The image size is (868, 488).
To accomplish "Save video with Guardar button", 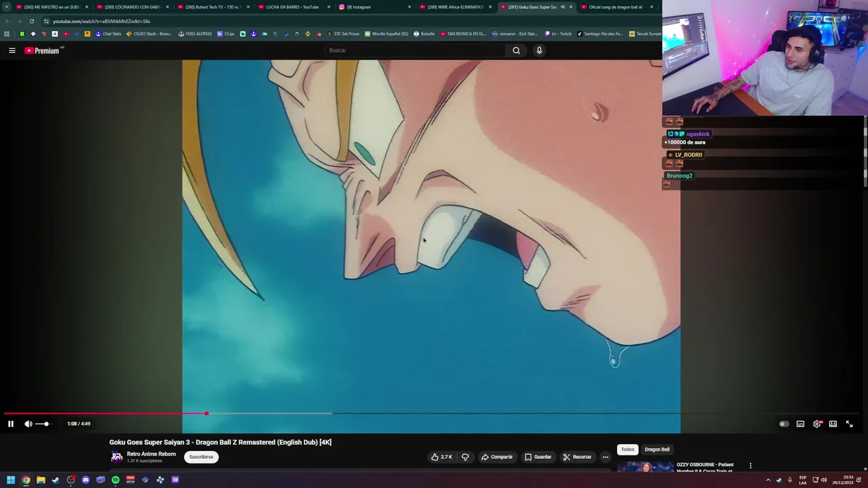I will pos(538,457).
